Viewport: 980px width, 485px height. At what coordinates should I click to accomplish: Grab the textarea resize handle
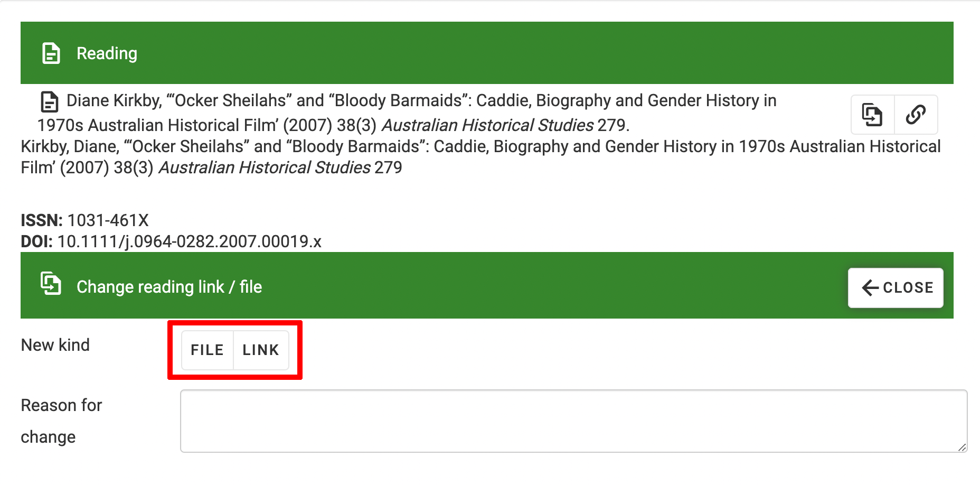(x=962, y=447)
